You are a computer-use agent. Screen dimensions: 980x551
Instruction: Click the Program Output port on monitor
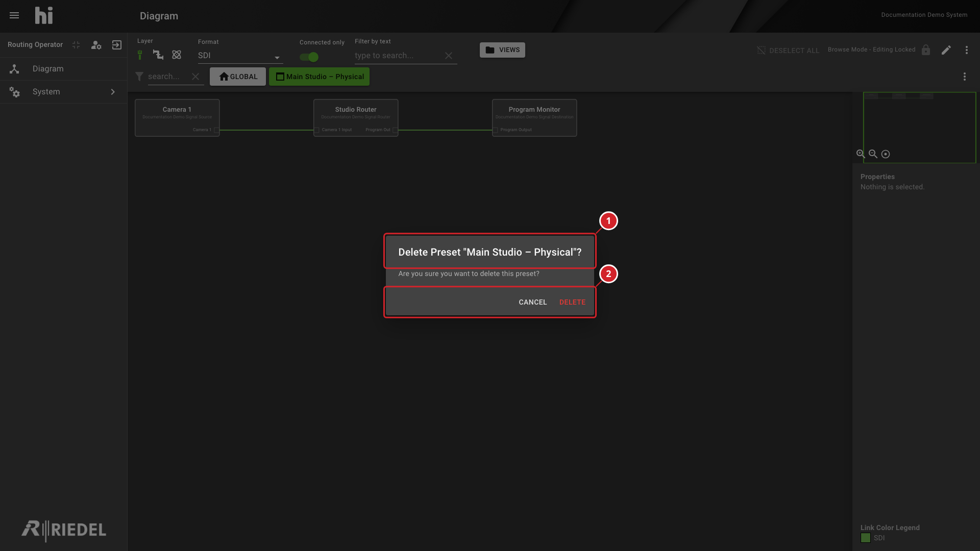495,130
